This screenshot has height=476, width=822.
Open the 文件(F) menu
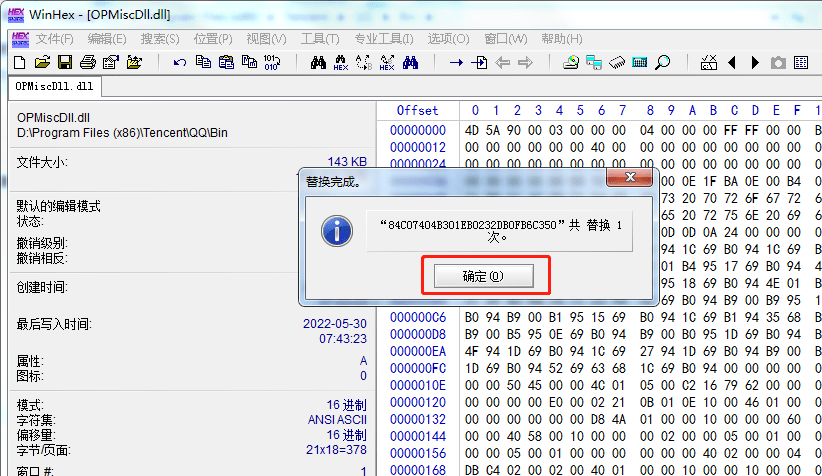[55, 39]
